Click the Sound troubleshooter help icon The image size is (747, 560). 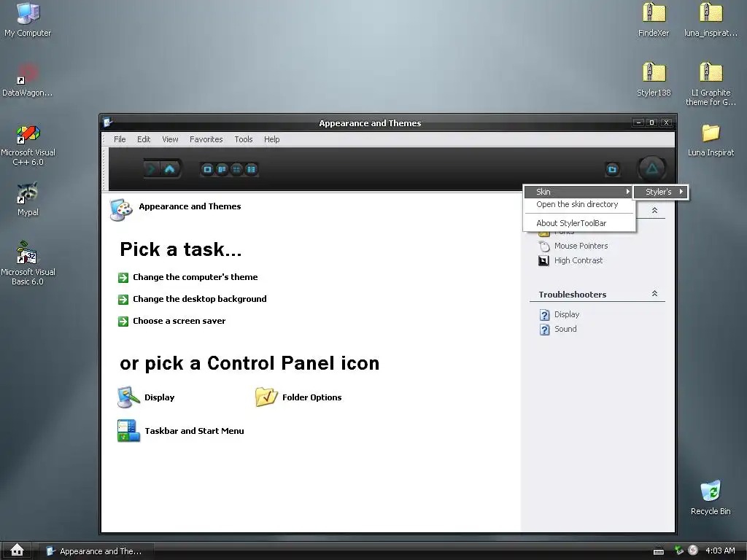tap(544, 330)
